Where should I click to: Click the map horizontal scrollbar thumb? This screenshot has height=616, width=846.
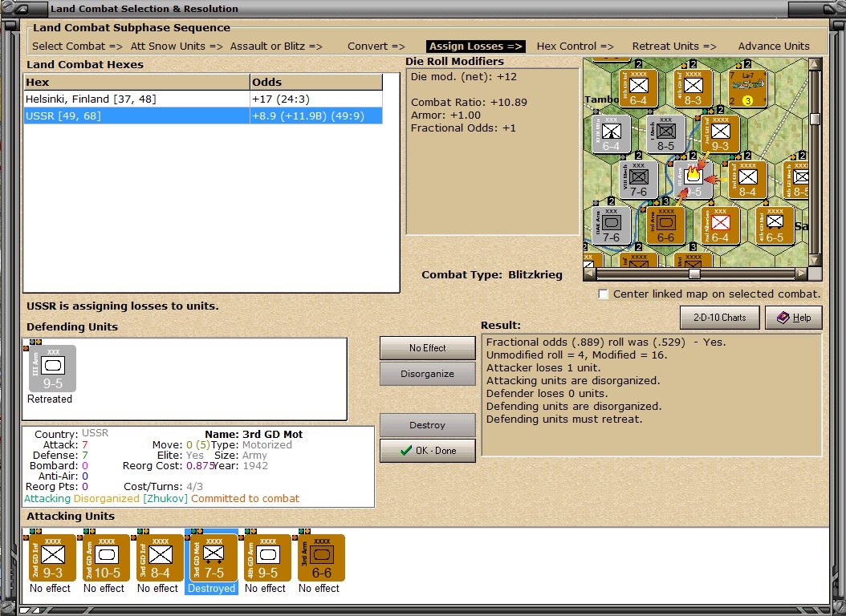coord(694,274)
